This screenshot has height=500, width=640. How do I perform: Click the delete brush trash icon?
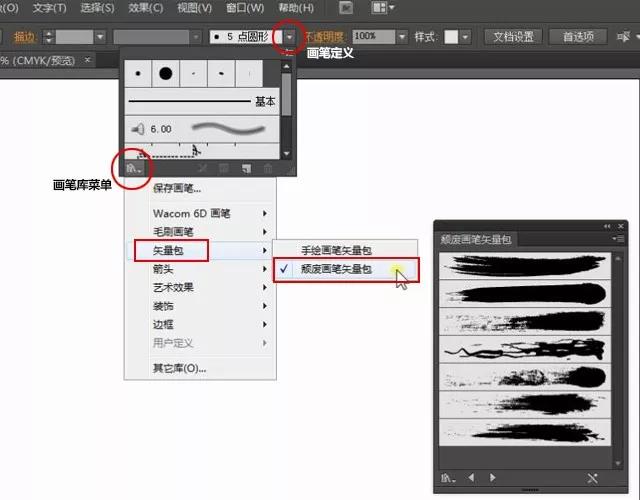[268, 168]
